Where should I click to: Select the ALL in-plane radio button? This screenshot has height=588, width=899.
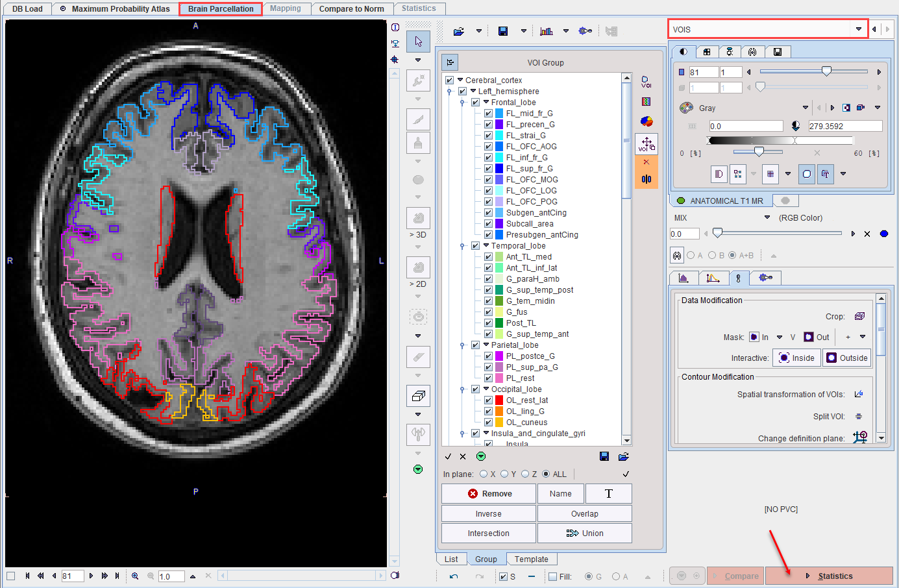point(546,474)
